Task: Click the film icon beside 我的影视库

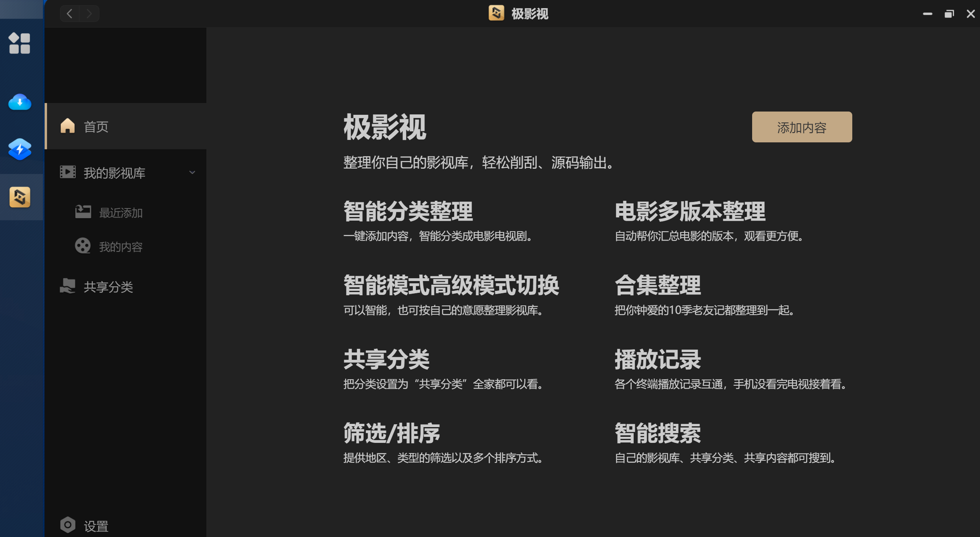Action: [x=68, y=172]
